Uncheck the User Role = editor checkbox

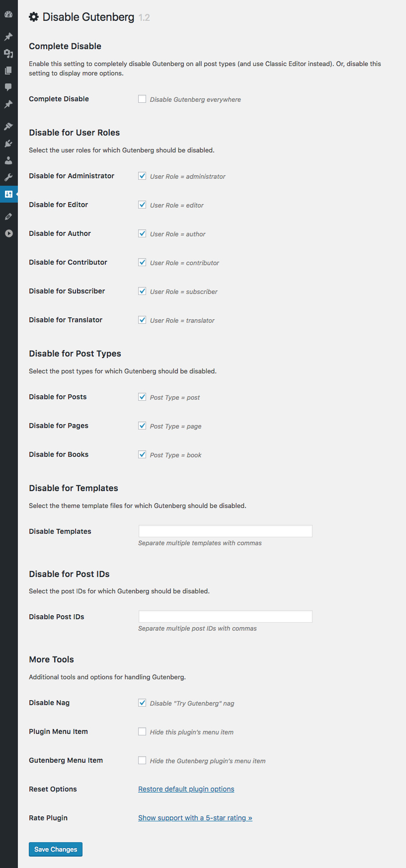coord(142,205)
